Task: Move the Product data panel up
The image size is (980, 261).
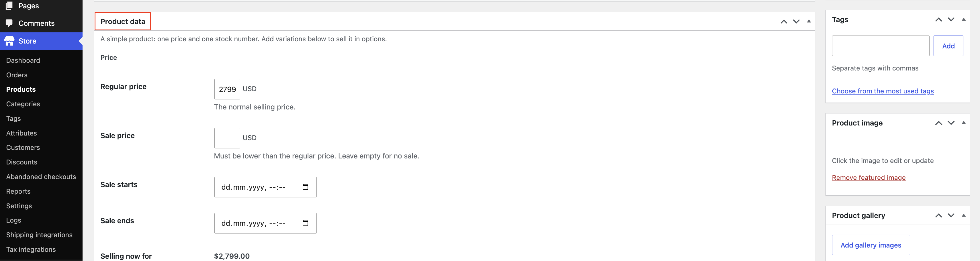Action: tap(784, 21)
